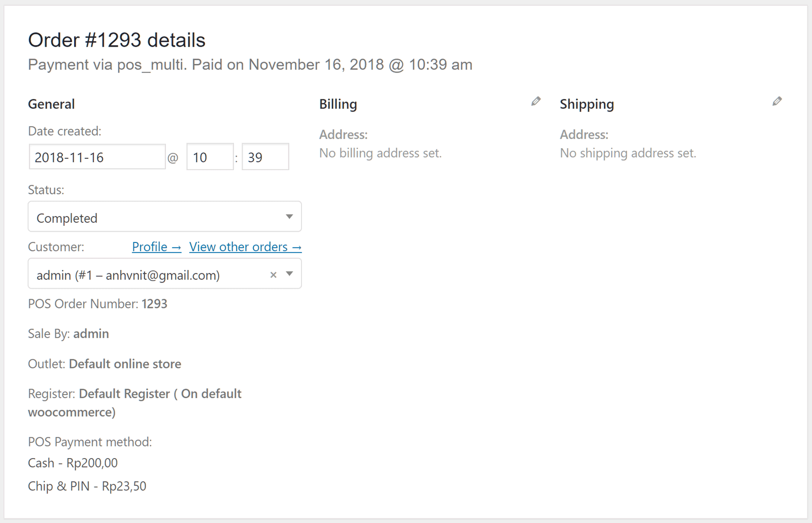Select the General section heading
This screenshot has height=523, width=812.
pyautogui.click(x=51, y=104)
